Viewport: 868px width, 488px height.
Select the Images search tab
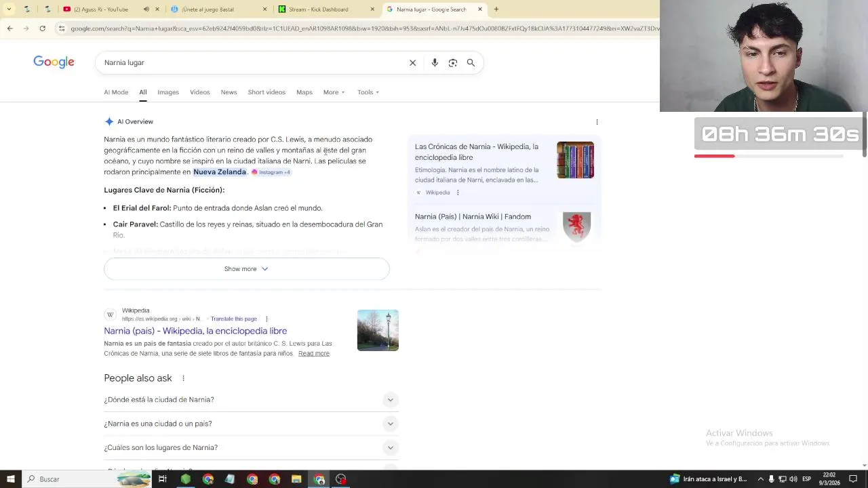[x=168, y=92]
